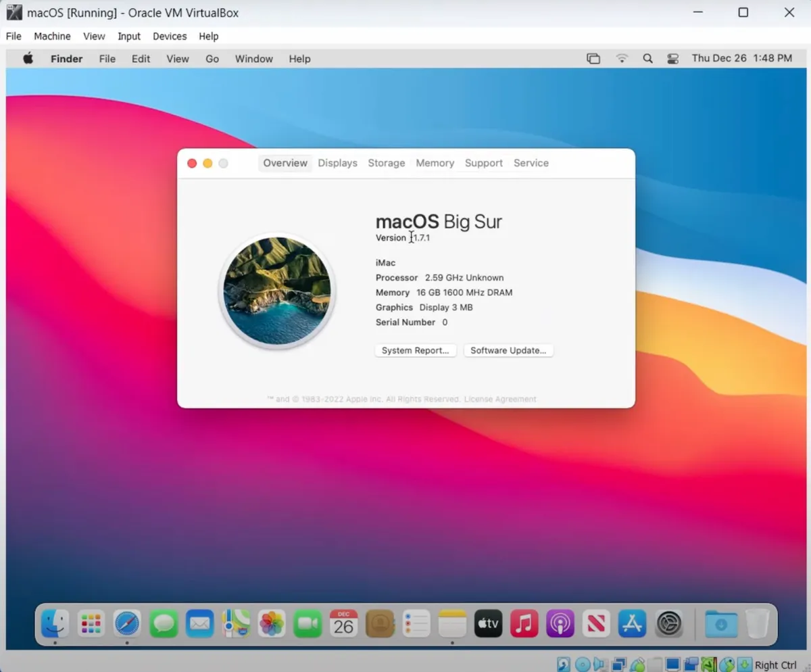Open the Apple TV app in the Dock
The height and width of the screenshot is (672, 811).
488,623
